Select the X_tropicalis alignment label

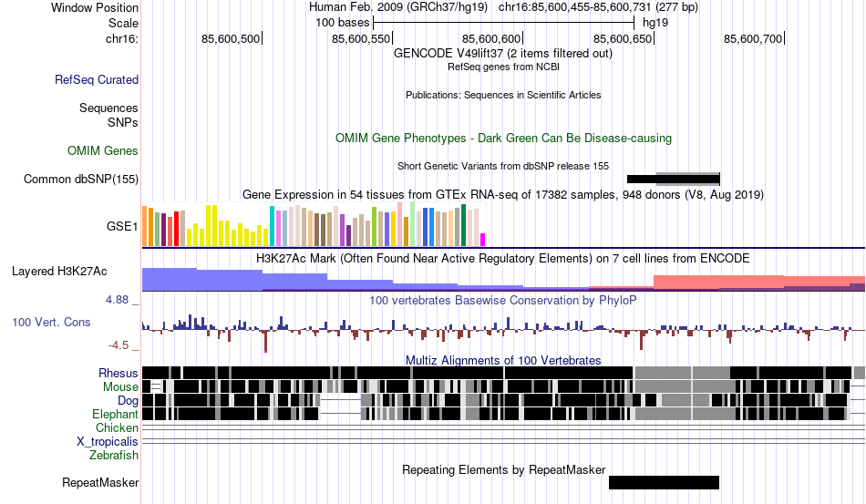[108, 442]
